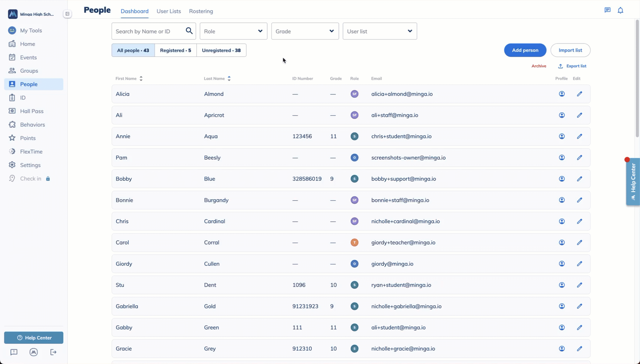Click Export list link
The height and width of the screenshot is (364, 640).
tap(572, 66)
